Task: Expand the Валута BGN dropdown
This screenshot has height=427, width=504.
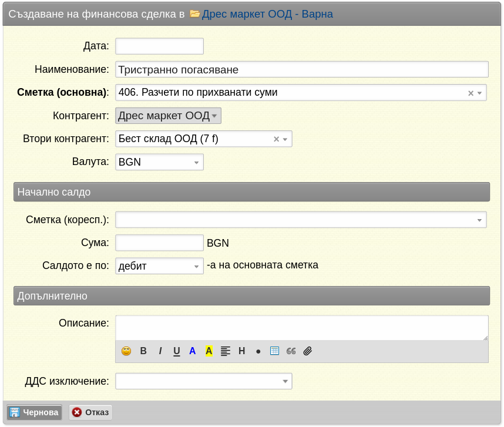Action: [x=159, y=162]
